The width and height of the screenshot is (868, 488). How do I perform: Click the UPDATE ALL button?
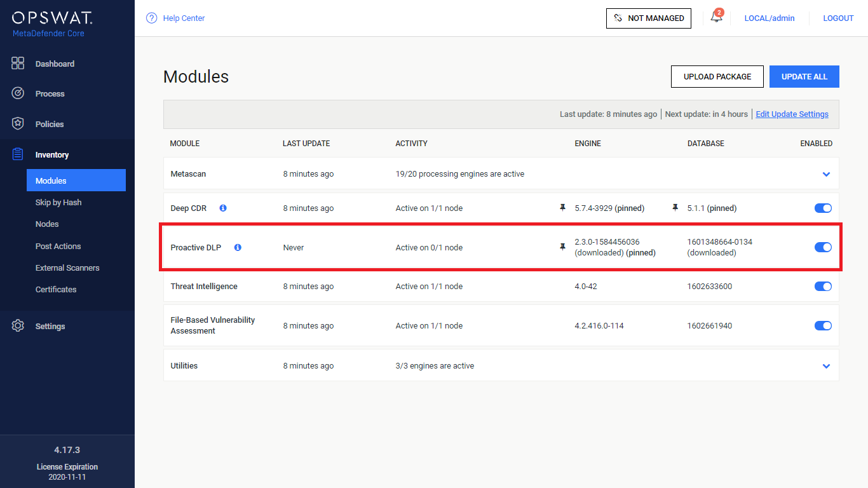coord(804,76)
